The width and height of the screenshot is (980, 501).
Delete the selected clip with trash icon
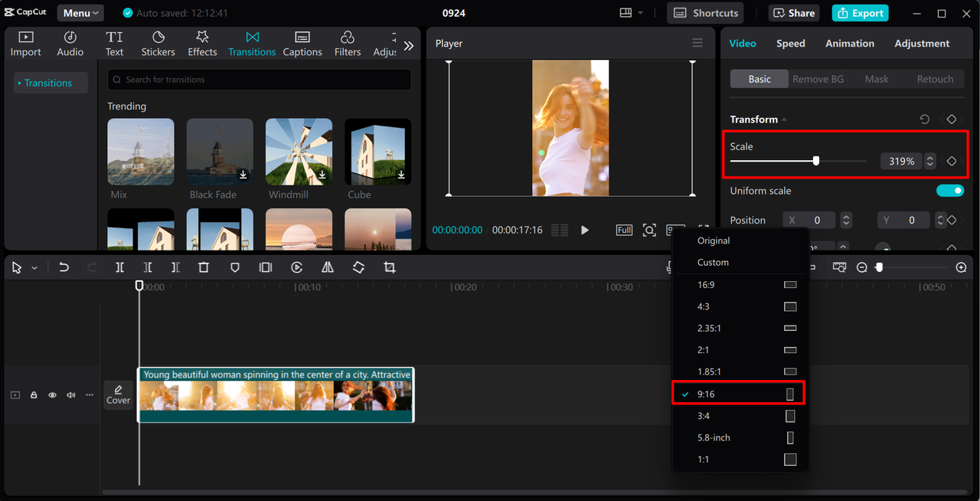coord(204,267)
